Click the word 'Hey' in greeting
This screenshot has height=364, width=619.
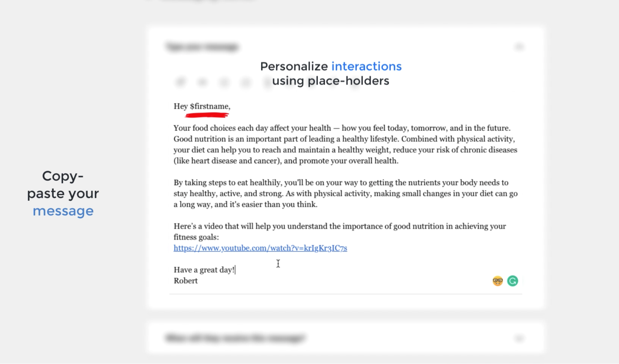pyautogui.click(x=181, y=106)
